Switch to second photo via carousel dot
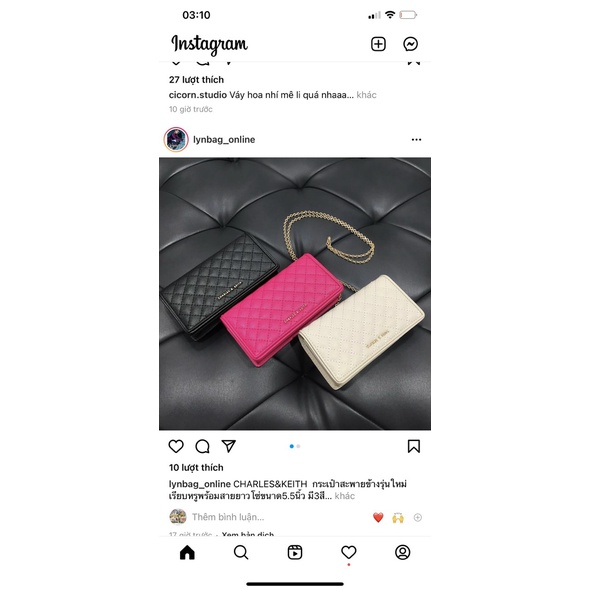Viewport: 591px width, 591px height. [x=299, y=446]
